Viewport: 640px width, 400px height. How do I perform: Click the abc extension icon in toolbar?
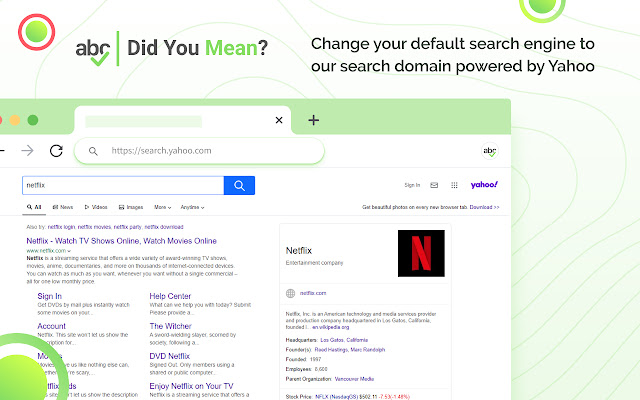490,151
